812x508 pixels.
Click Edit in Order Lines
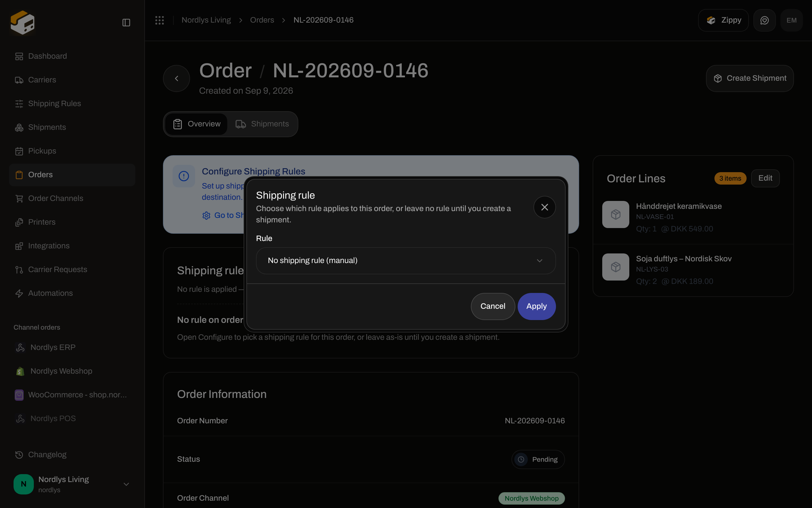765,178
